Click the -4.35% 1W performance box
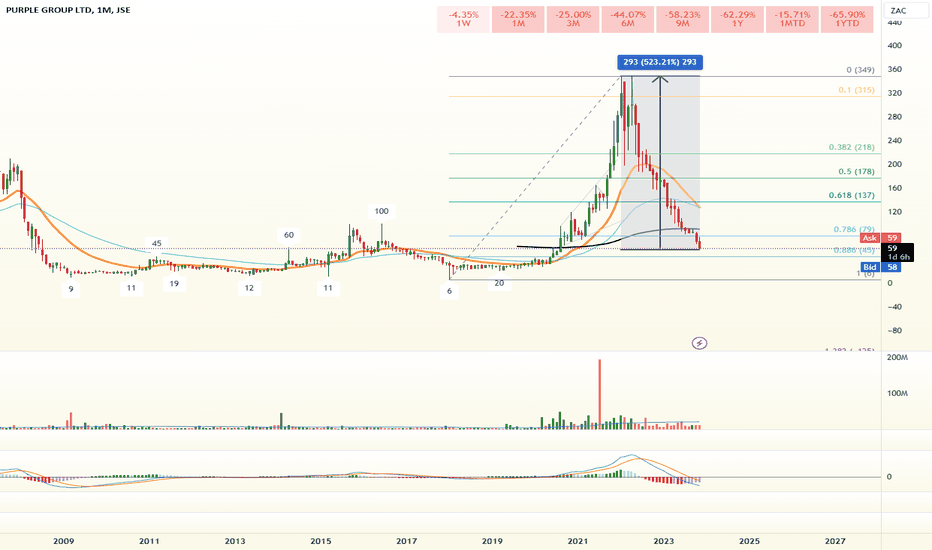 [x=464, y=19]
